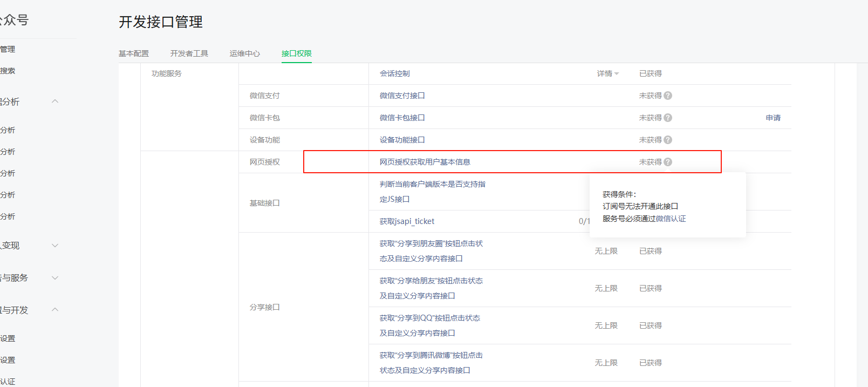This screenshot has width=868, height=387.
Task: Collapse the sidebar analysis section chevron
Action: [x=55, y=101]
